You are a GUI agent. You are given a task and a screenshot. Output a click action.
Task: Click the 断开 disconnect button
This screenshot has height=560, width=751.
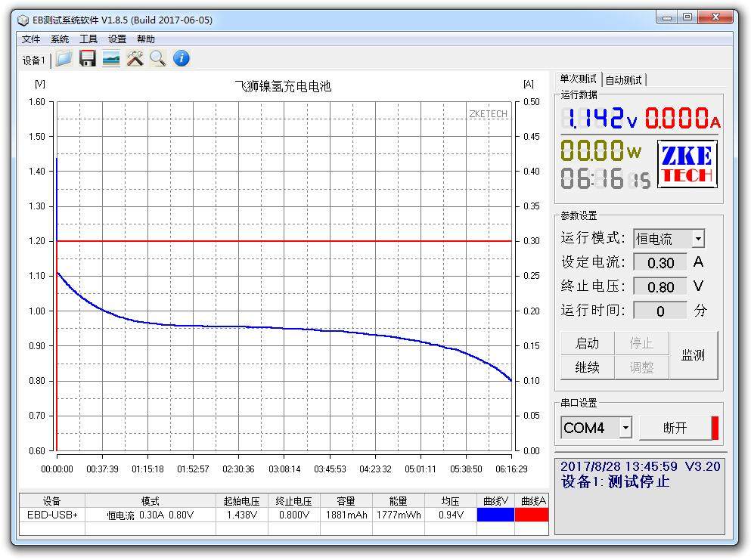[675, 428]
